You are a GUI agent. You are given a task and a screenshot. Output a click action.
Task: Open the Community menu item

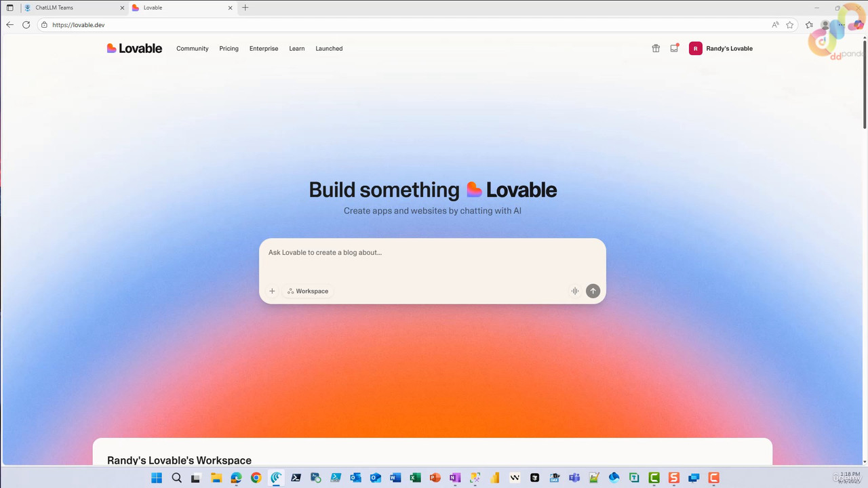click(x=193, y=49)
